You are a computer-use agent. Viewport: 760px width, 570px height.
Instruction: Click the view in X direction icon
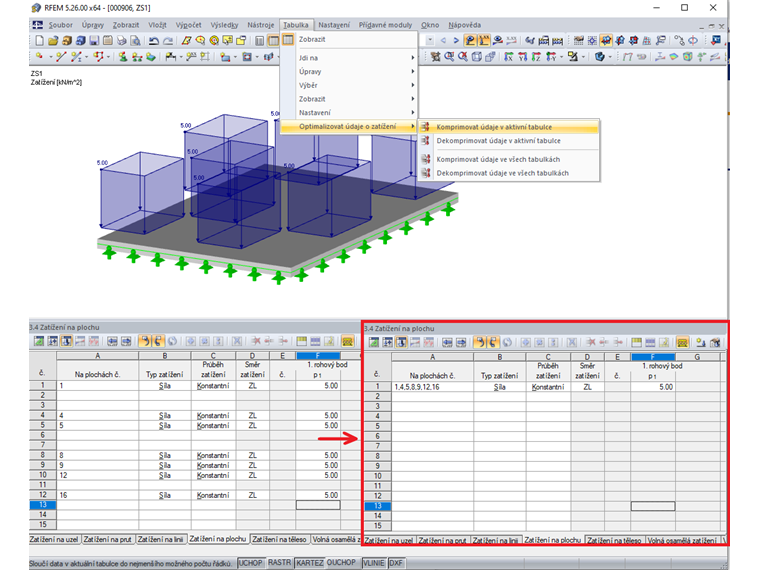508,57
